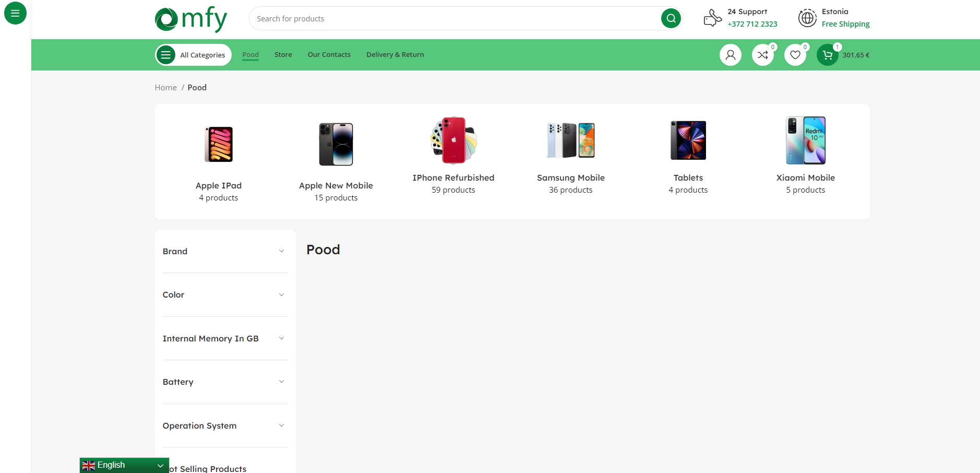The width and height of the screenshot is (980, 473).
Task: Open Tablets category image
Action: click(688, 140)
